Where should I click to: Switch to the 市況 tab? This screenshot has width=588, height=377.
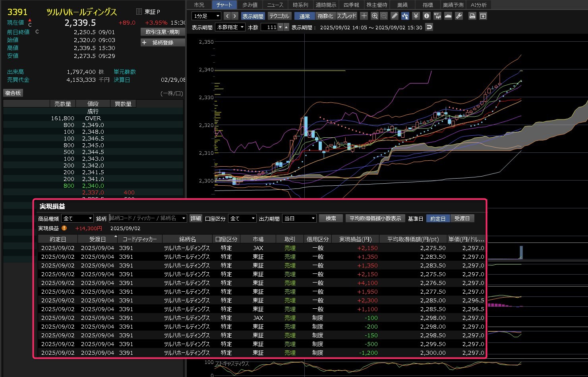pyautogui.click(x=199, y=5)
